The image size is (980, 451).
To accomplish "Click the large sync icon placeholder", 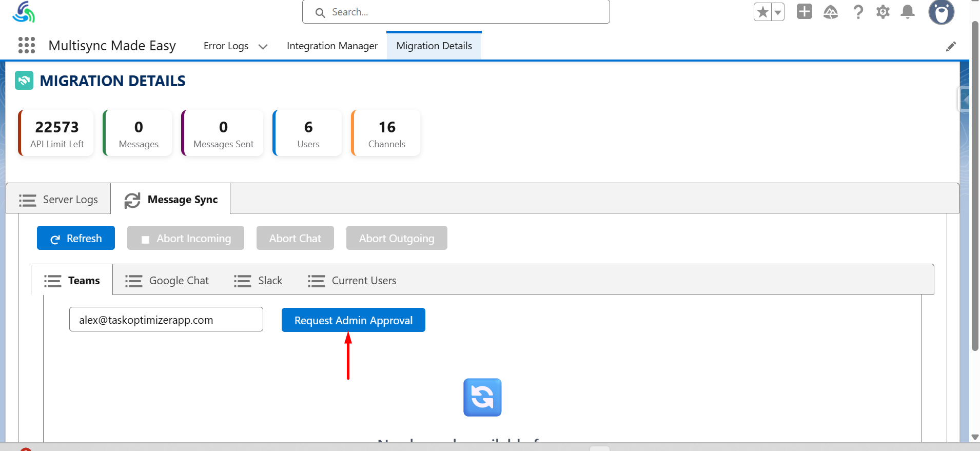I will click(482, 397).
